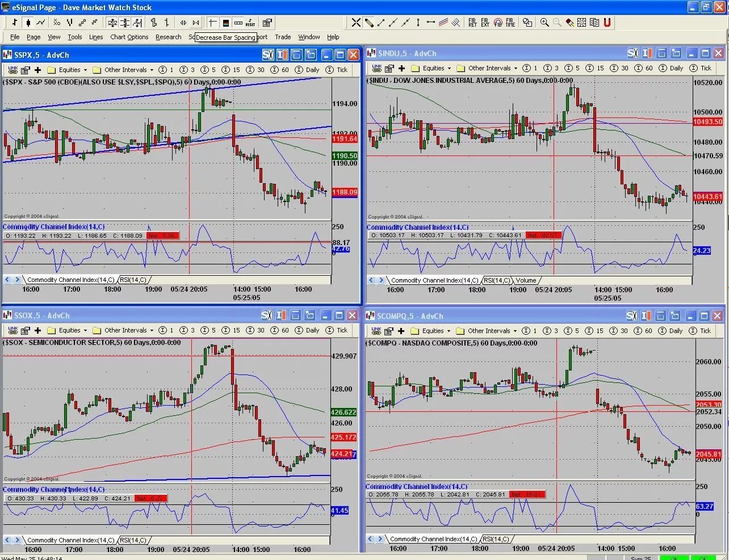Set $COMPQ chart to Daily interval

[x=671, y=331]
